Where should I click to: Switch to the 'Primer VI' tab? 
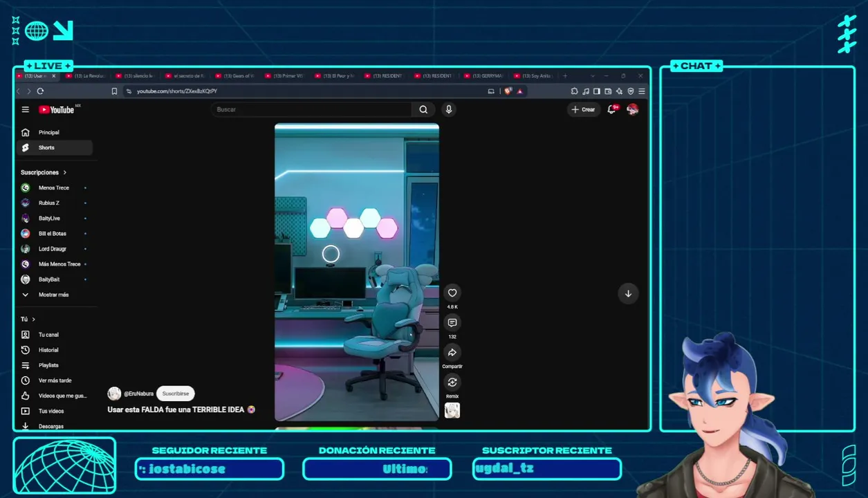[x=285, y=76]
